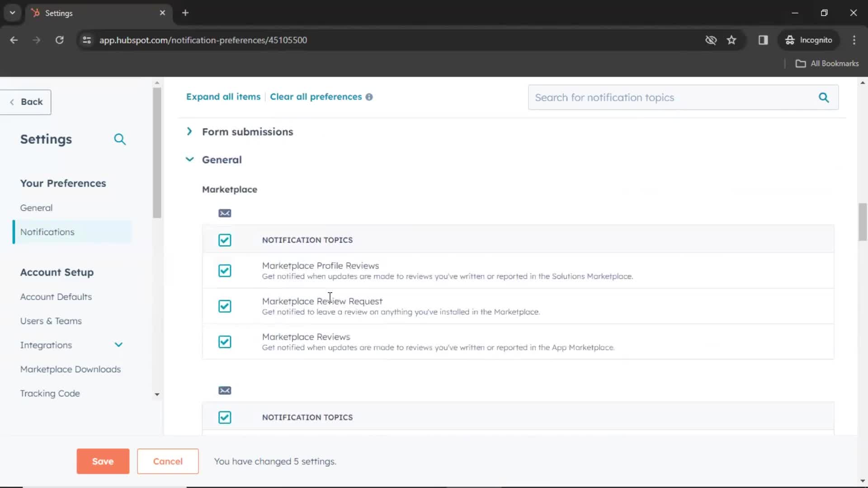Open the tab search dropdown arrow
Image resolution: width=868 pixels, height=488 pixels.
point(12,13)
